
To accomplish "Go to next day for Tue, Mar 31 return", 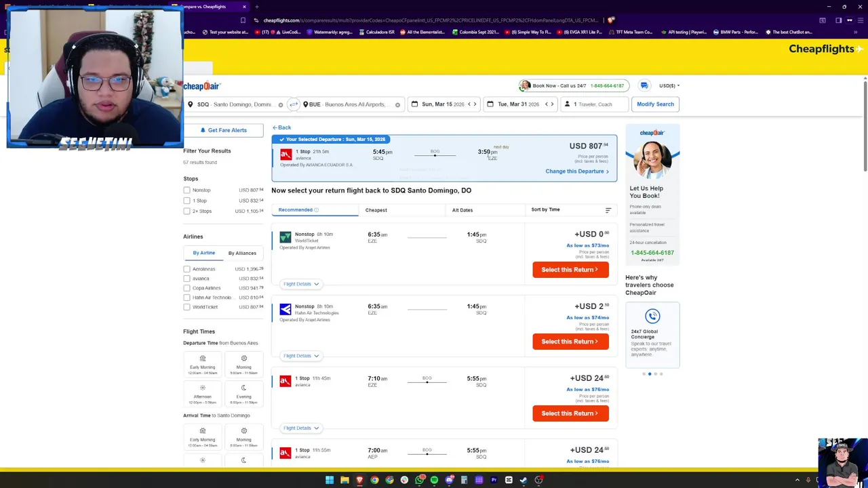I will pos(552,104).
